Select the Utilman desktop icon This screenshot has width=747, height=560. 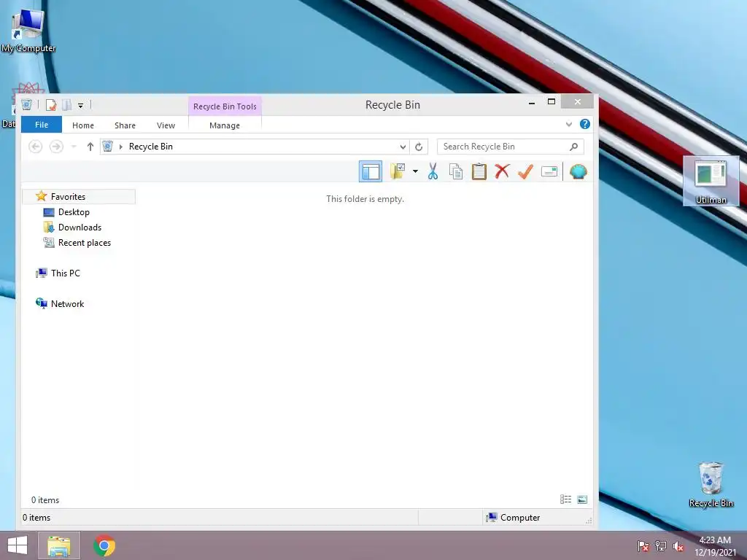[711, 181]
